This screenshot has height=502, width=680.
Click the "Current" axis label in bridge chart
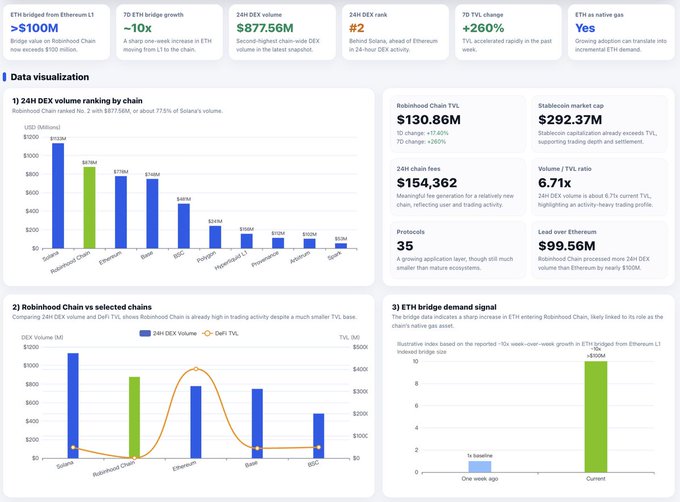pos(596,479)
